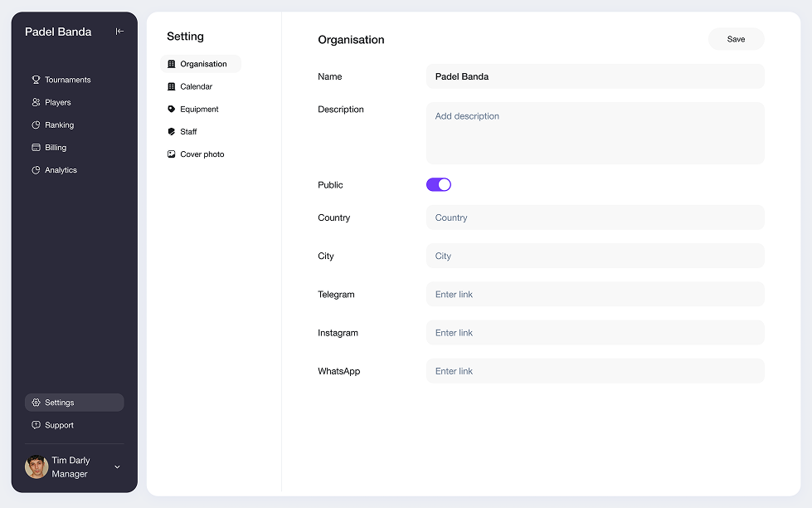Click the Billing card icon
Screen dimensions: 812x508
click(x=36, y=147)
